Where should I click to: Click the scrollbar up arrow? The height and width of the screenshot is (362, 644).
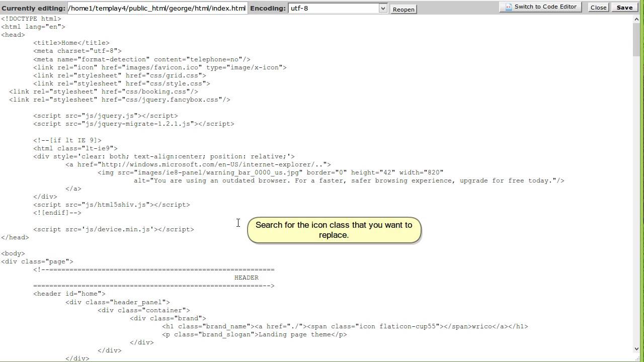coord(636,20)
